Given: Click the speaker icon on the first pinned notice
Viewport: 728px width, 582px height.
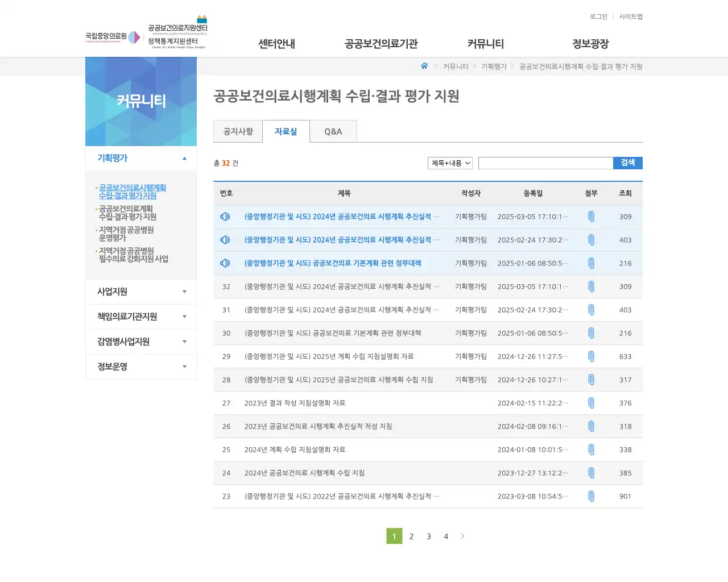Looking at the screenshot, I should pyautogui.click(x=226, y=216).
